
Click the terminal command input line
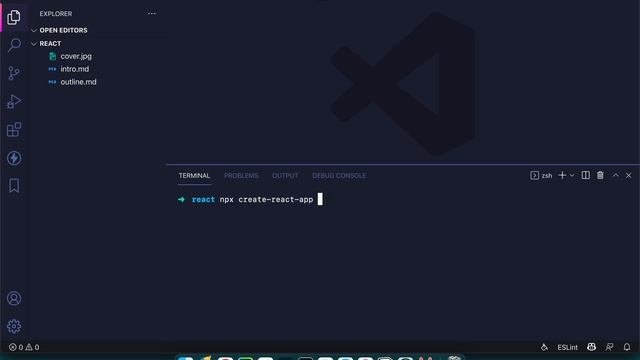pyautogui.click(x=250, y=199)
